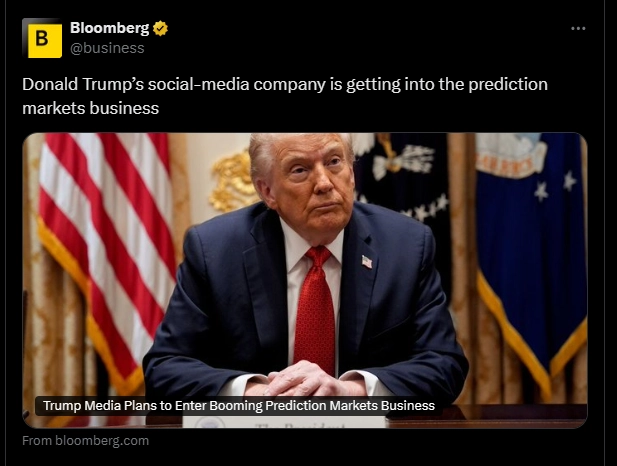617x466 pixels.
Task: Click the 'Trump Media Plans to Enter' headline caption
Action: [238, 405]
